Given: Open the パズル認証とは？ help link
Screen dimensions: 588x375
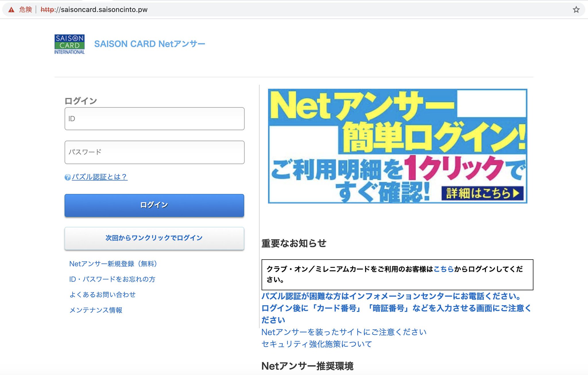Looking at the screenshot, I should click(x=99, y=177).
